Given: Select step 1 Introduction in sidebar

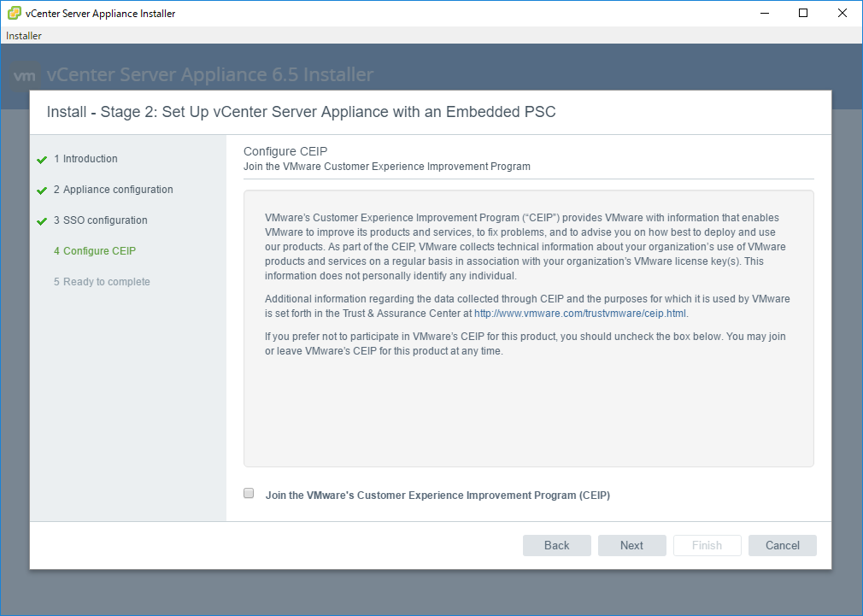Looking at the screenshot, I should pos(85,159).
